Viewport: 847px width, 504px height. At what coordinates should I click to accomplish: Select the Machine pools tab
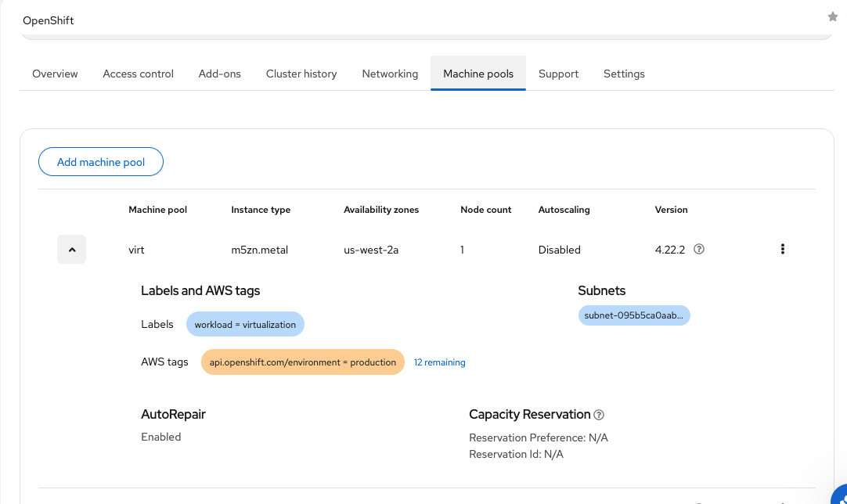(x=478, y=74)
